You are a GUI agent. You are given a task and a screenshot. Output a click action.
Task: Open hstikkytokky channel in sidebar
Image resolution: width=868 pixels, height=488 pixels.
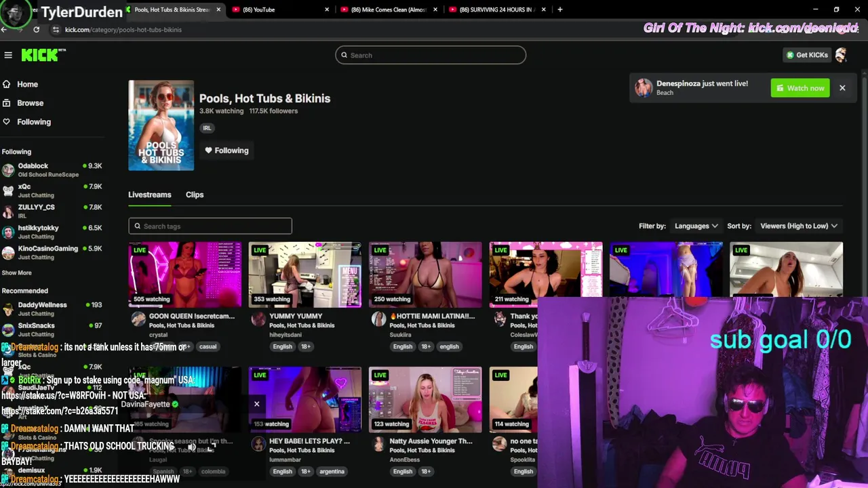pyautogui.click(x=52, y=232)
